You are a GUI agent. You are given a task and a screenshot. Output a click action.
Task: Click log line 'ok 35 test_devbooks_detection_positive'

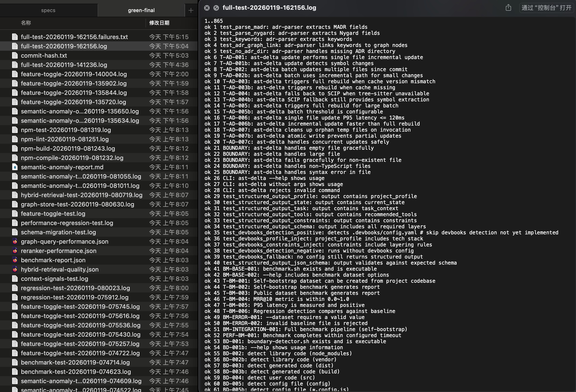pos(273,233)
